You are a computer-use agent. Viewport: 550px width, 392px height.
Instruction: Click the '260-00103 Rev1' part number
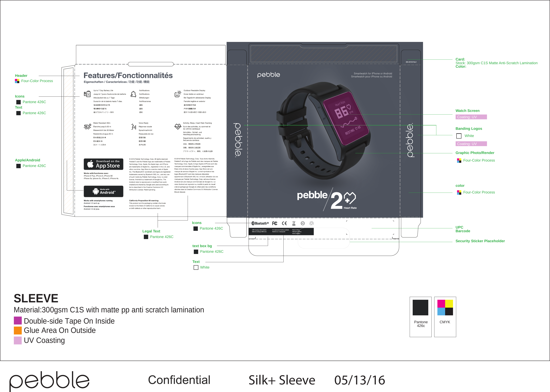click(411, 62)
